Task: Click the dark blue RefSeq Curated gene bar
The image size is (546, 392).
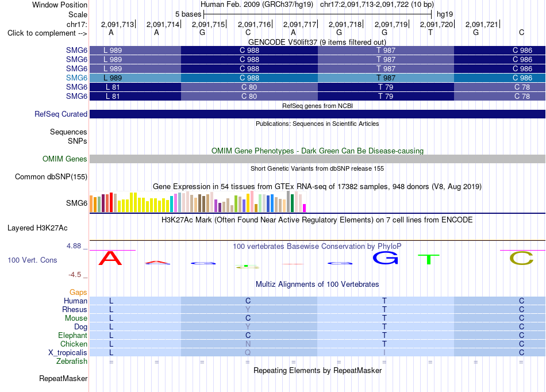Action: [x=317, y=114]
